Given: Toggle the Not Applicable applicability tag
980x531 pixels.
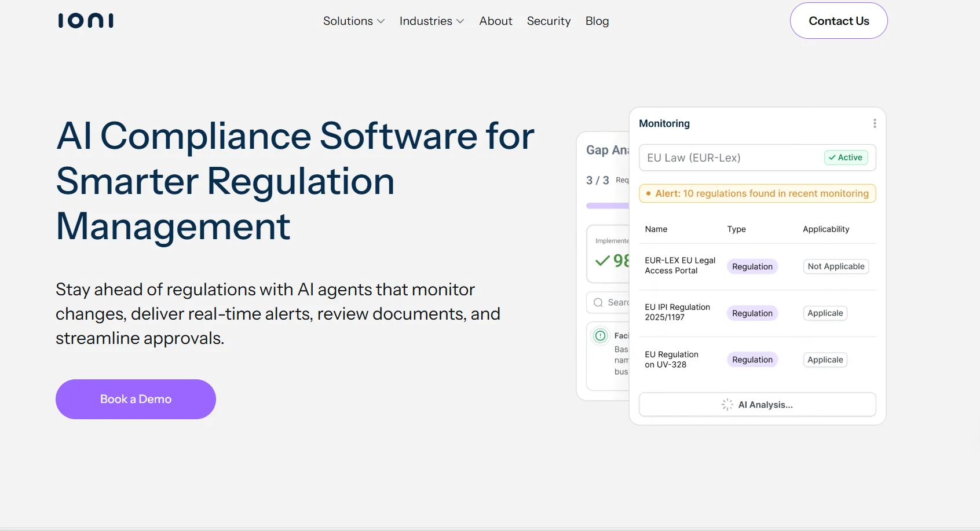Looking at the screenshot, I should click(835, 266).
